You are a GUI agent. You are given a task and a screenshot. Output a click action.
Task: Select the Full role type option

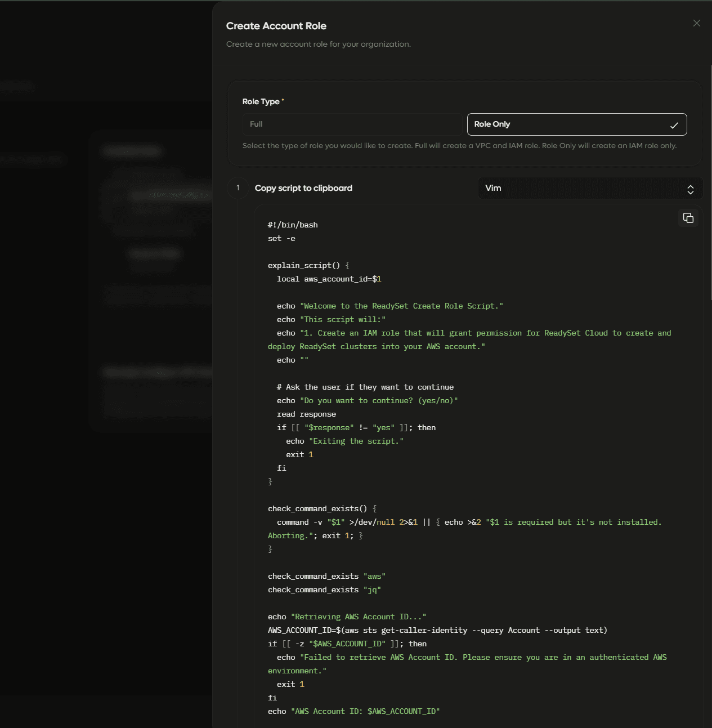[352, 124]
